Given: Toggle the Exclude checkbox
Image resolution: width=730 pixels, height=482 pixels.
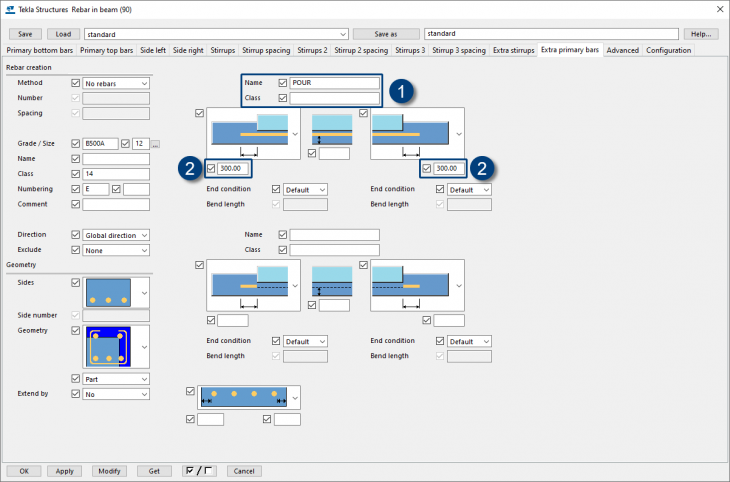Looking at the screenshot, I should point(75,250).
